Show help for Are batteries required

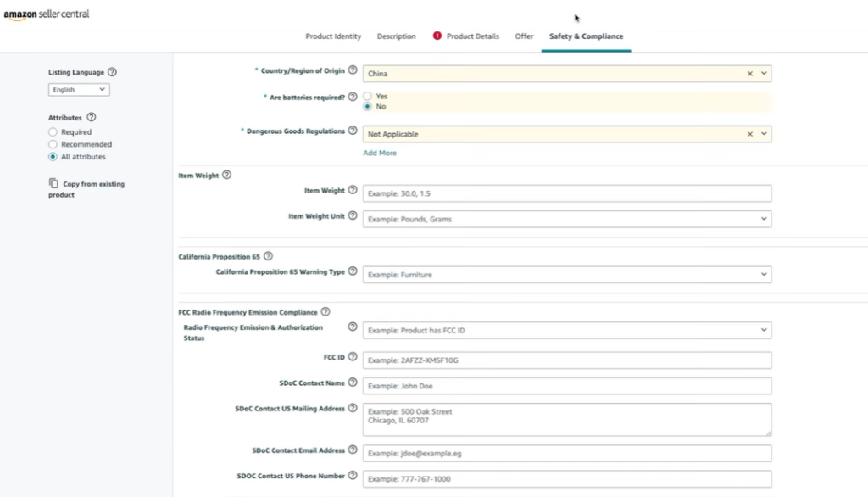click(x=353, y=97)
